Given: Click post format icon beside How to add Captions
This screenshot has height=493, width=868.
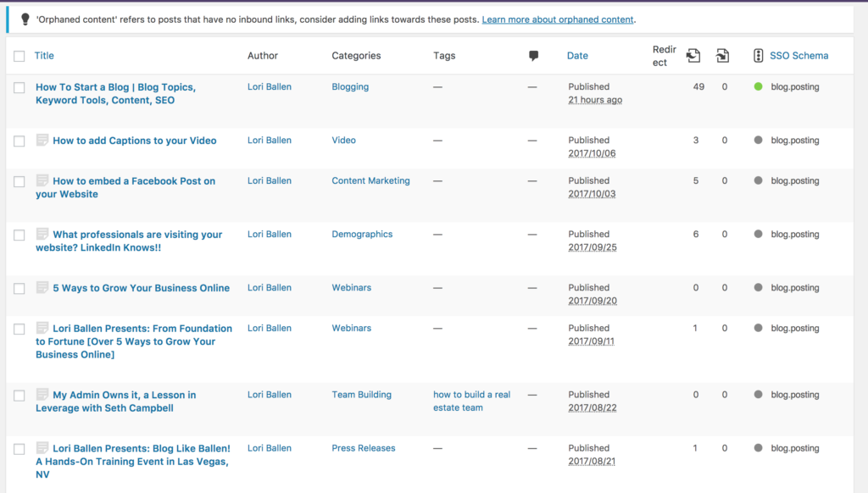Looking at the screenshot, I should [42, 140].
